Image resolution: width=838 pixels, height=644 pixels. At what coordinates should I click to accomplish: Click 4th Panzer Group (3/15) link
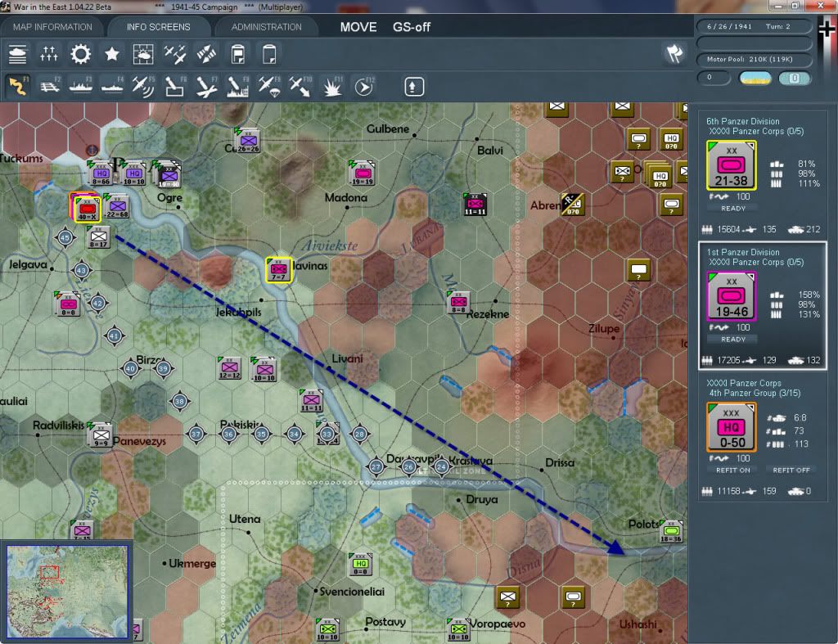click(x=755, y=394)
